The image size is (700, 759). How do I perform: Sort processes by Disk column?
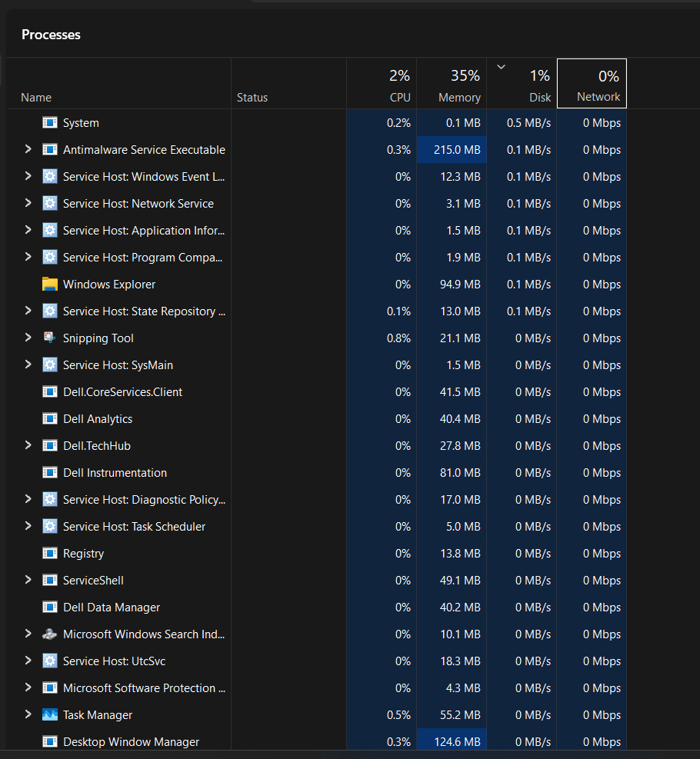tap(522, 84)
